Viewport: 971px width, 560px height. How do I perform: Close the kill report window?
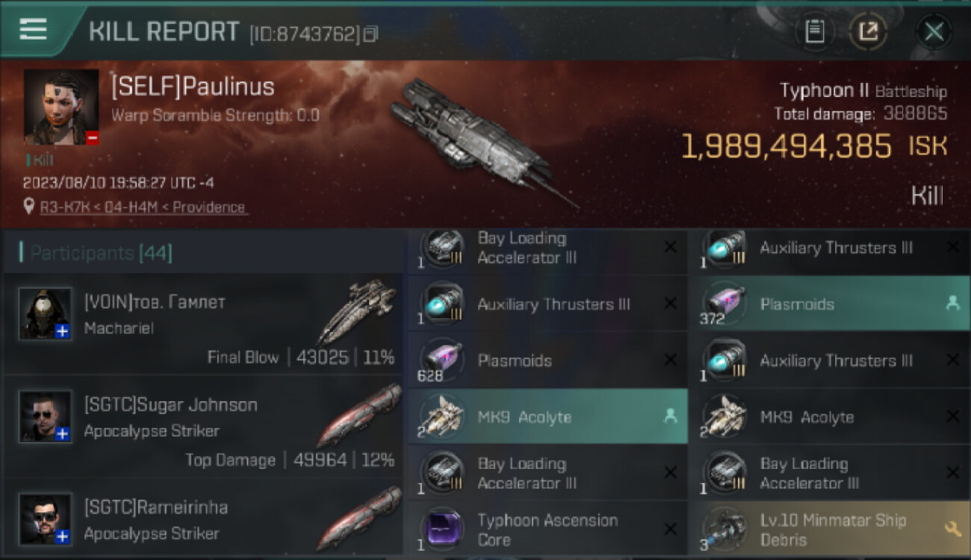coord(934,31)
